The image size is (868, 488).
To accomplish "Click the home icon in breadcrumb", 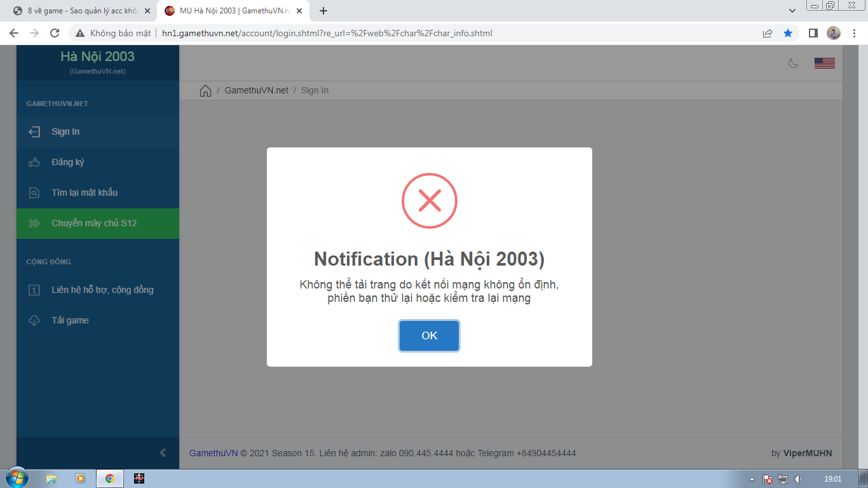I will (205, 91).
